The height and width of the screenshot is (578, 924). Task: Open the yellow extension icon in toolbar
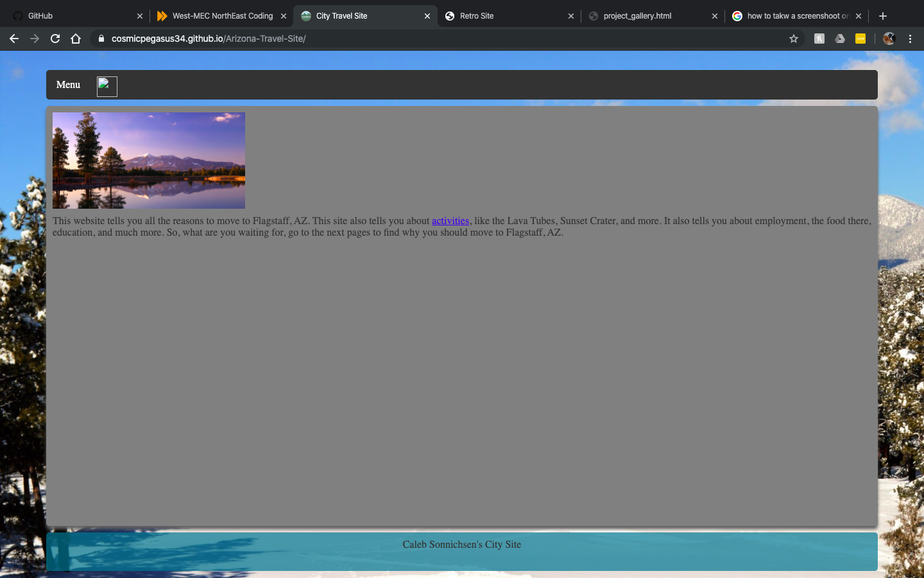860,39
